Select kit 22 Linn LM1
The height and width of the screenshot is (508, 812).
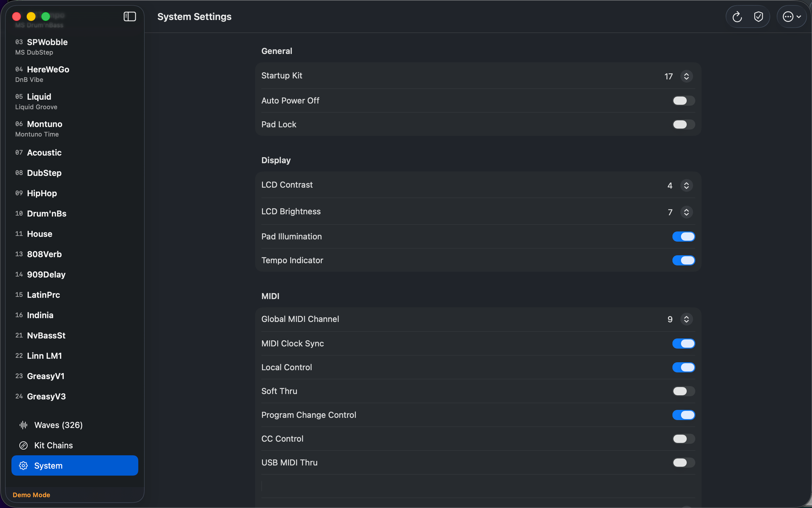point(75,356)
